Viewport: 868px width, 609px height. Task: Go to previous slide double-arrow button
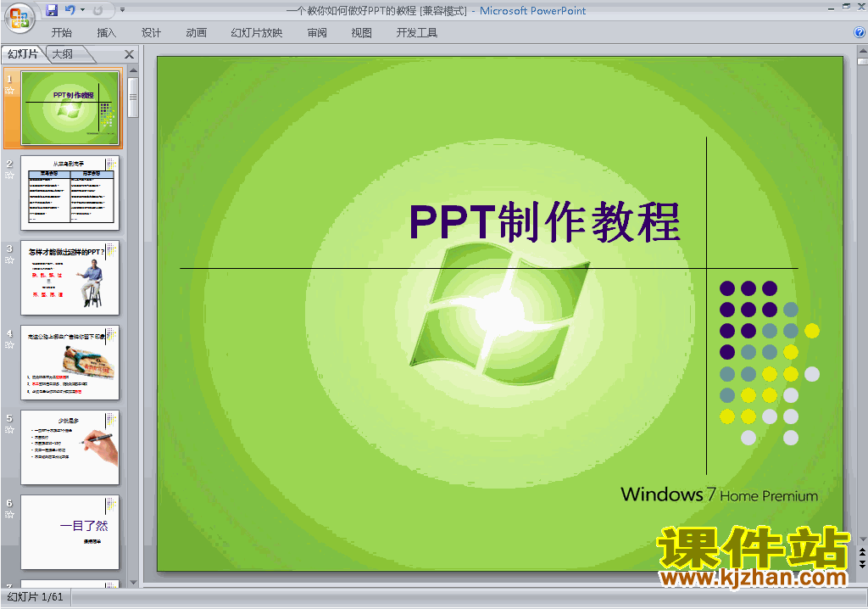pos(862,552)
